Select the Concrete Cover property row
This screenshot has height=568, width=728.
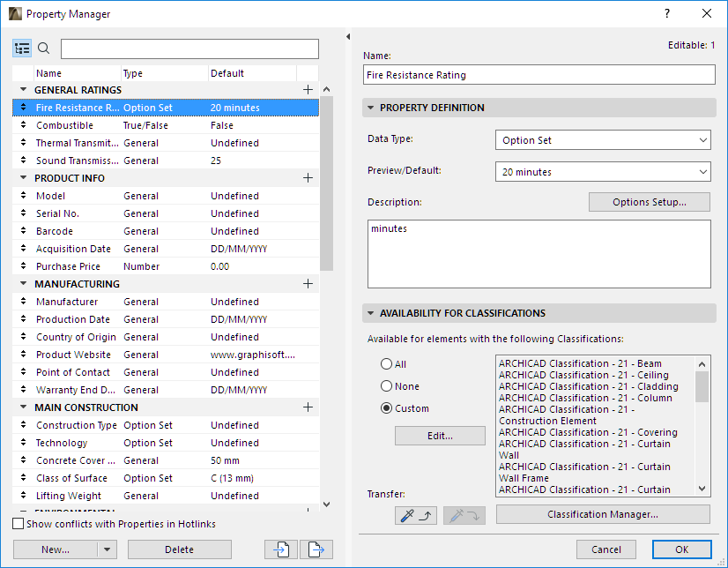(166, 460)
